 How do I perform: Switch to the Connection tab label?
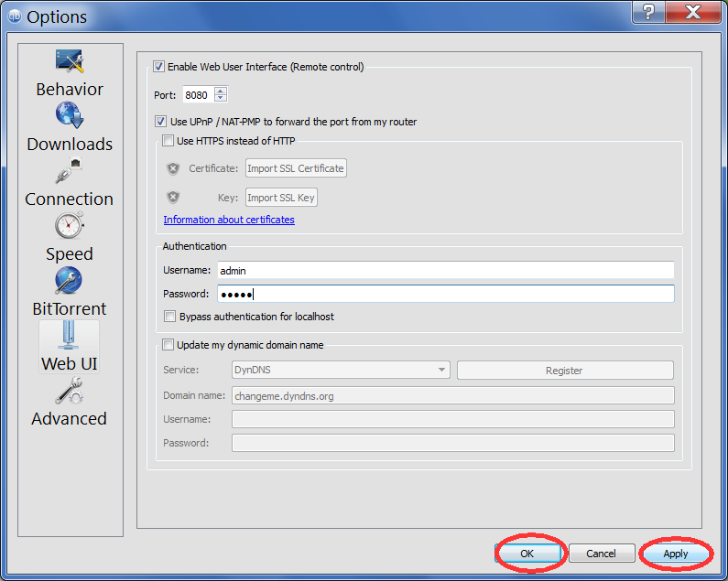coord(70,199)
